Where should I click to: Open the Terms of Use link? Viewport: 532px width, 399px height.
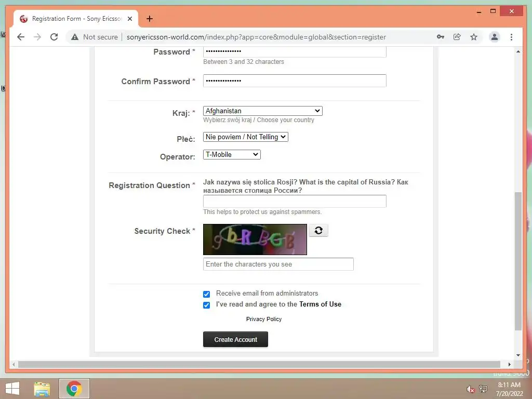[320, 304]
